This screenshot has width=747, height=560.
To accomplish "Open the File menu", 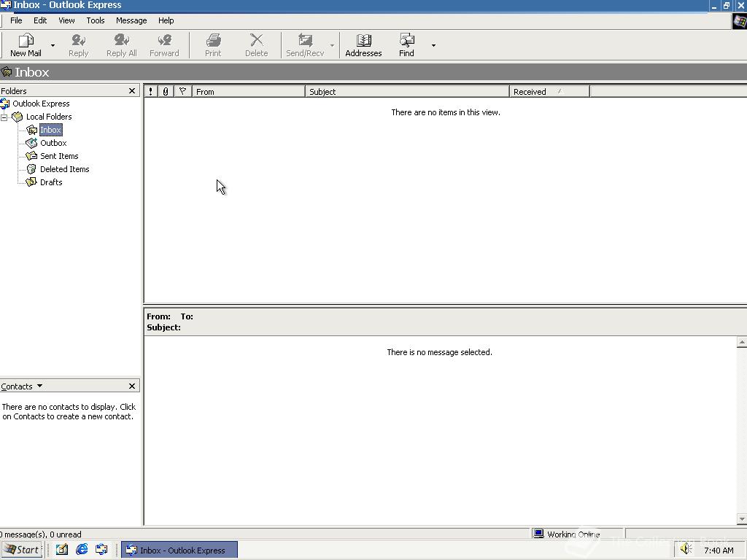I will (x=16, y=20).
